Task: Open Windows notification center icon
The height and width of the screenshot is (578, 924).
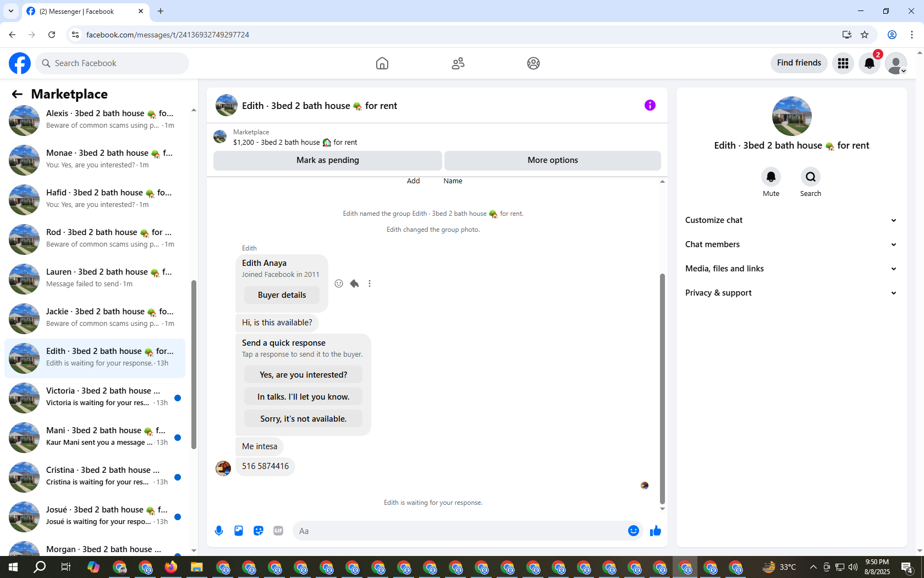Action: [908, 567]
